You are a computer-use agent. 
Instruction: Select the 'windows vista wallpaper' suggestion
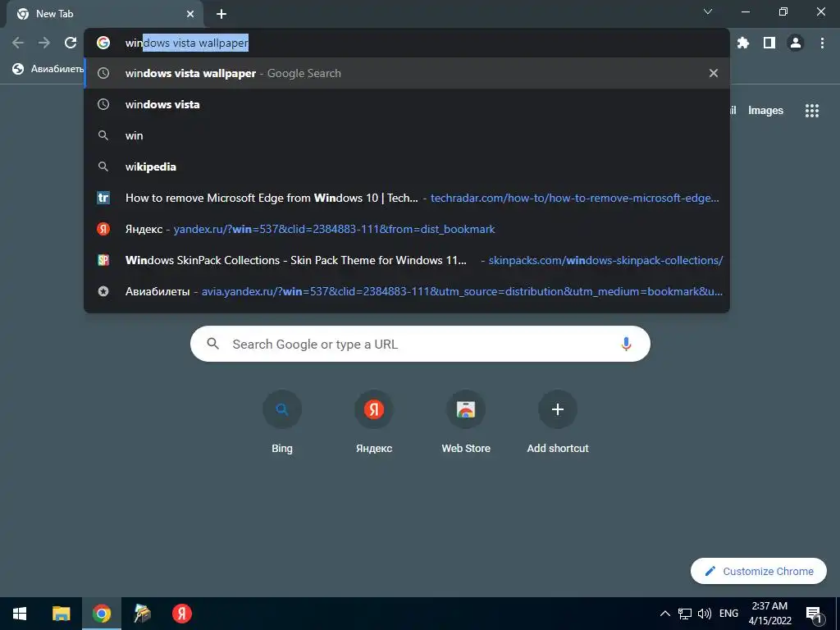pos(407,73)
